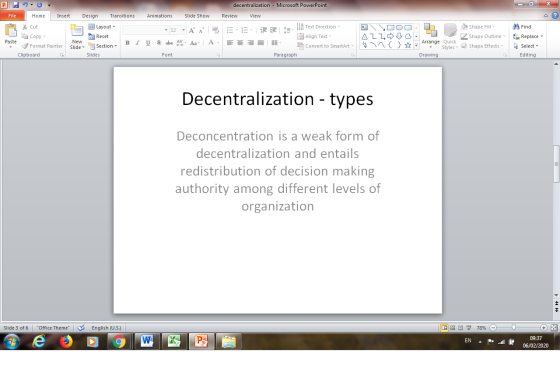Click the Columns icon in Paragraph group
Screen dimensions: 560x386
[x=276, y=43]
